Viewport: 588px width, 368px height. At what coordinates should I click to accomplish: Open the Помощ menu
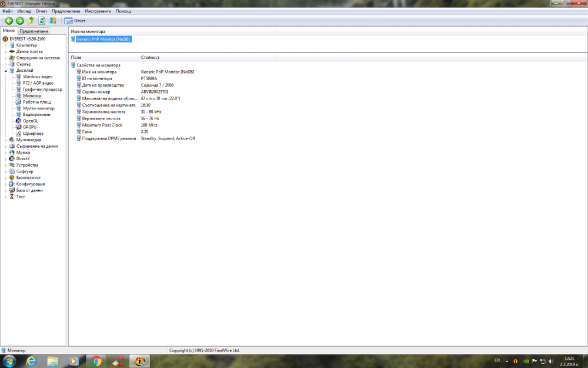click(123, 11)
